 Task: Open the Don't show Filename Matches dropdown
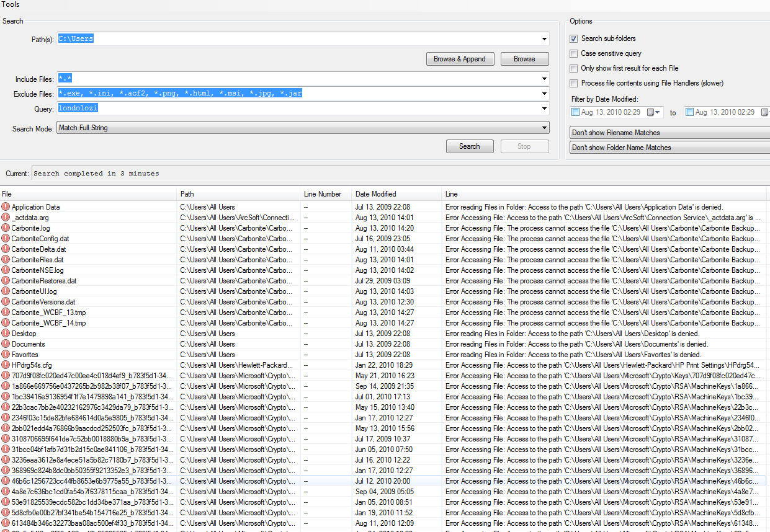pos(669,133)
